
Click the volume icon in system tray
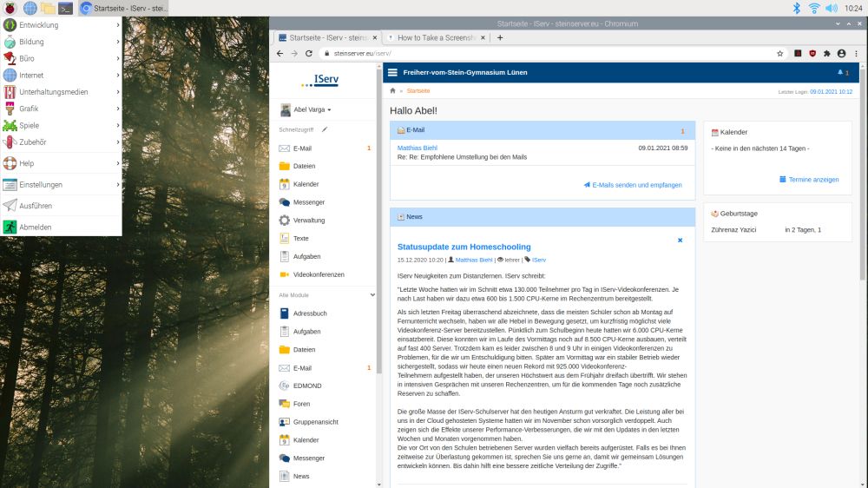click(x=832, y=8)
